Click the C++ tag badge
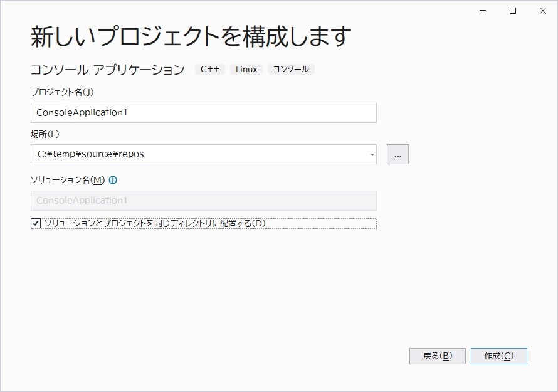The height and width of the screenshot is (392, 558). point(210,69)
